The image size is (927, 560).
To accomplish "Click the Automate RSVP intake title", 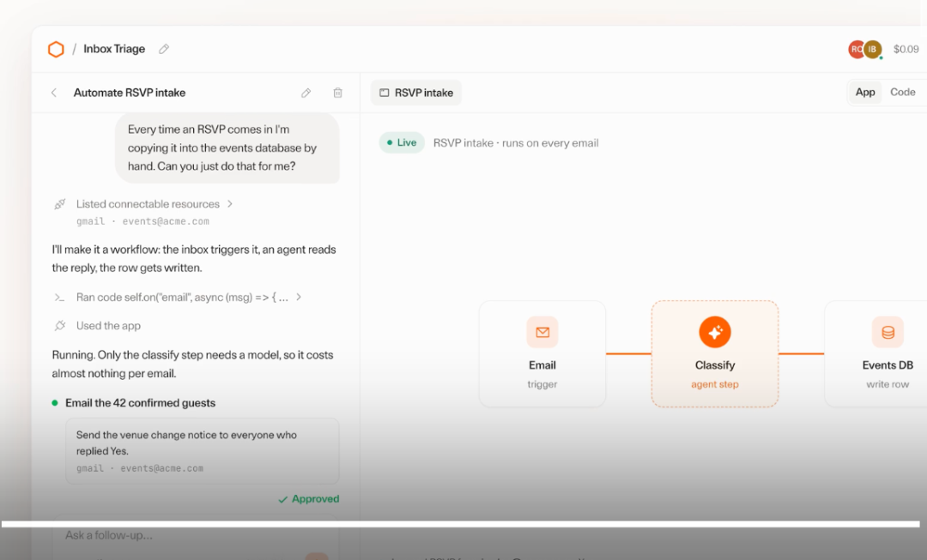I will pyautogui.click(x=130, y=93).
